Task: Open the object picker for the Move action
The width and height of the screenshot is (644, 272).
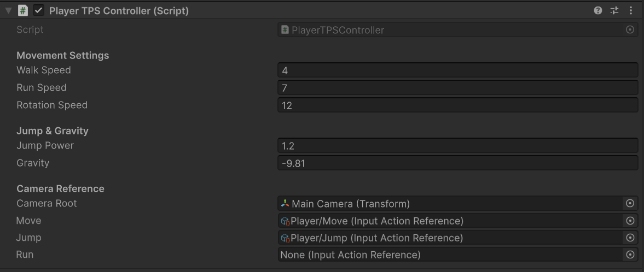Action: coord(630,221)
